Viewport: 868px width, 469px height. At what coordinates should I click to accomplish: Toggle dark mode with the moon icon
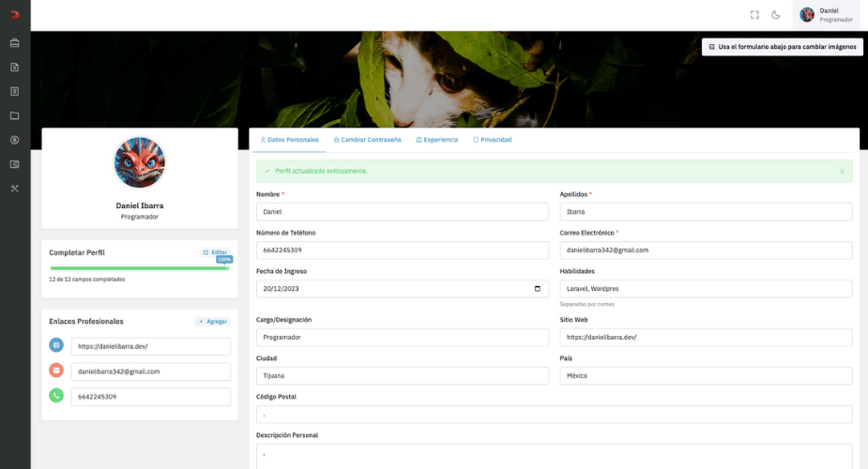[776, 15]
